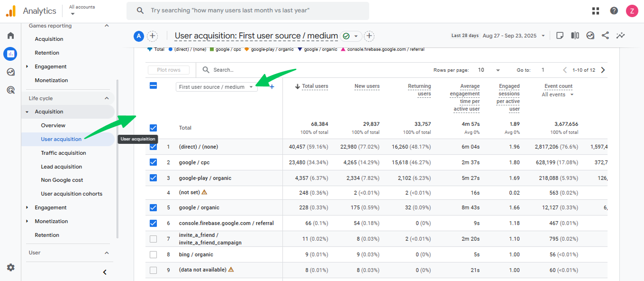Open the annotations note icon

coord(560,36)
